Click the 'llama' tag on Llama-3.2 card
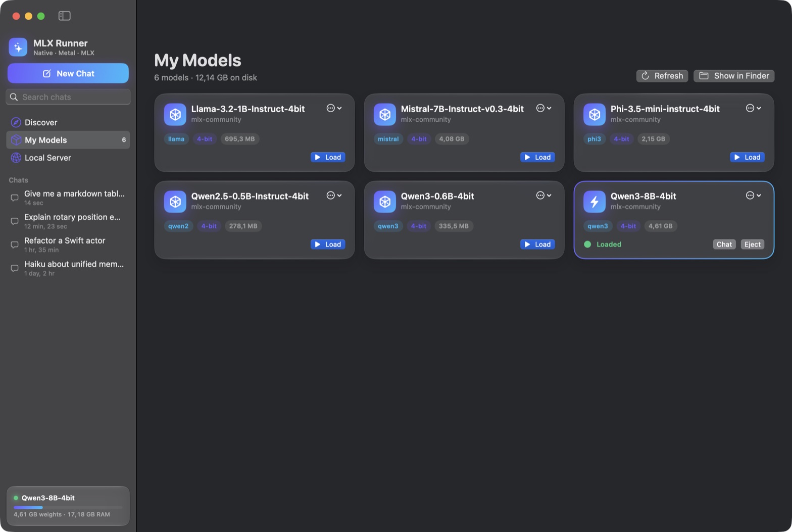The image size is (792, 532). 176,139
